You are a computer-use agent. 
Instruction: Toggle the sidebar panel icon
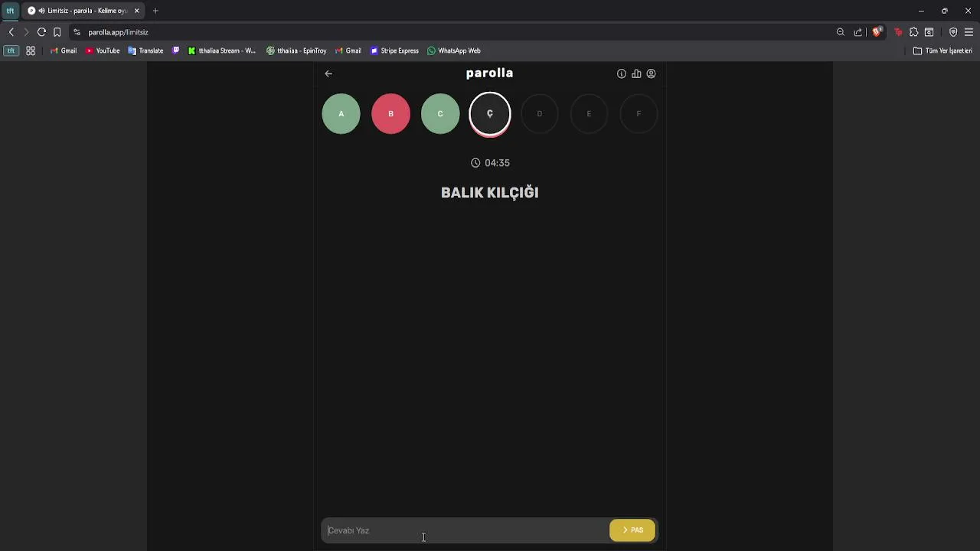929,32
